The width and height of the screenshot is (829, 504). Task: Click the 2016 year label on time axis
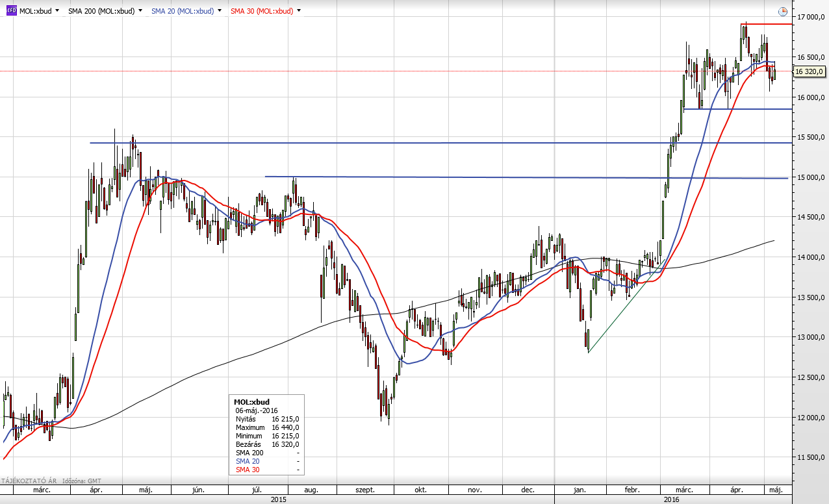[671, 499]
